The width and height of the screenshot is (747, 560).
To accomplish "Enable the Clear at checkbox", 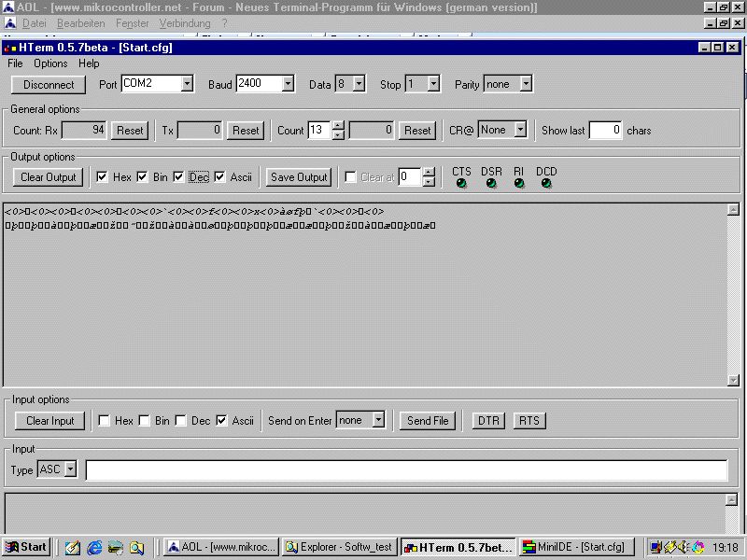I will 350,177.
